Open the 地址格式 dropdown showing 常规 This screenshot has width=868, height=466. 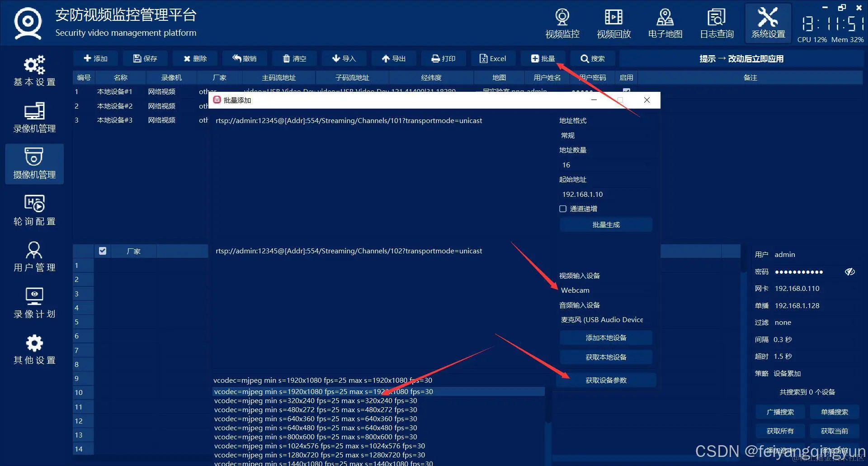pos(606,135)
